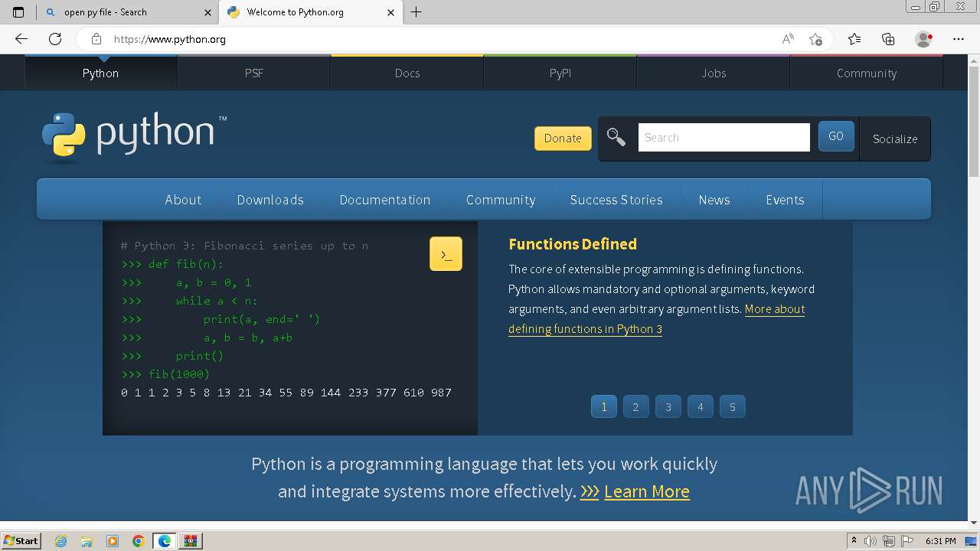Screen dimensions: 980x551
Task: Select slide 2 of the code carousel
Action: pos(635,406)
